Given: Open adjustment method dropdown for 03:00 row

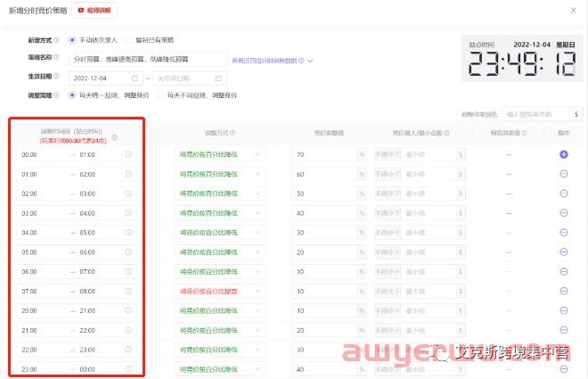Looking at the screenshot, I should click(x=220, y=213).
